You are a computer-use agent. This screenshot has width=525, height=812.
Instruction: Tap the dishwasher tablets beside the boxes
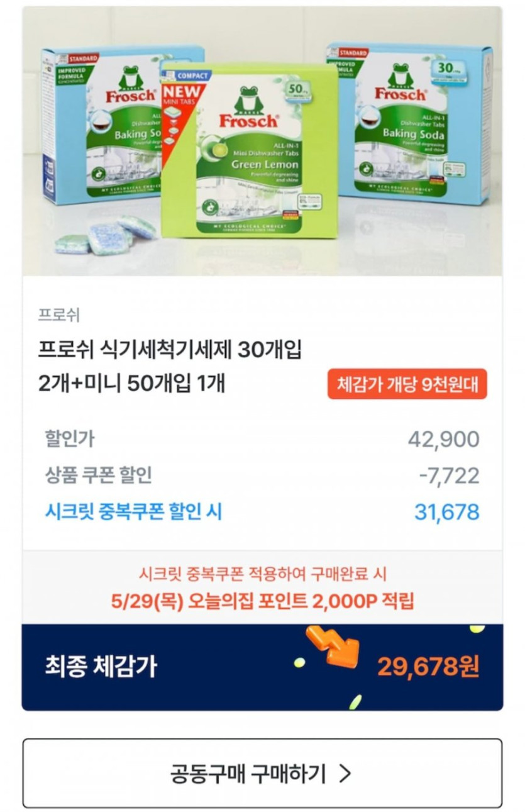[106, 235]
